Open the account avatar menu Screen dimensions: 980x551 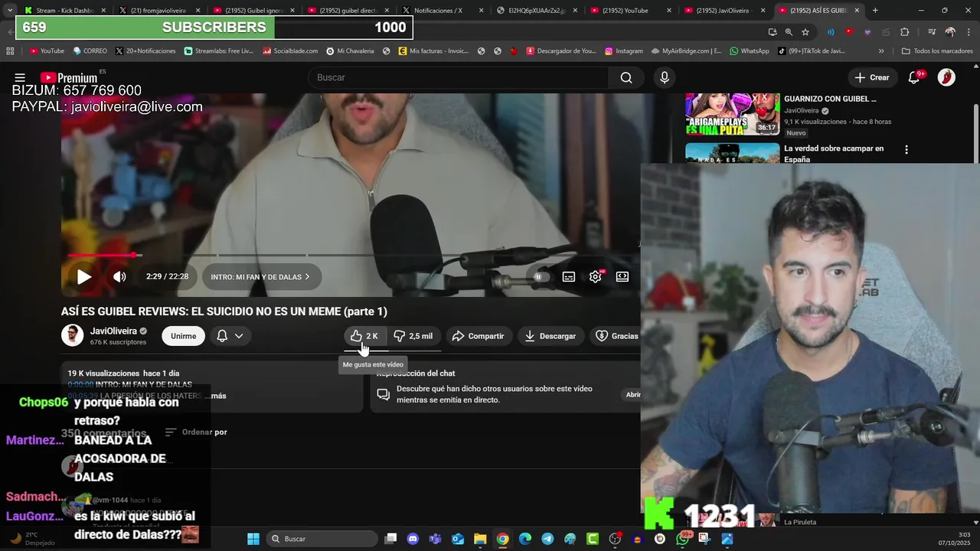click(946, 77)
